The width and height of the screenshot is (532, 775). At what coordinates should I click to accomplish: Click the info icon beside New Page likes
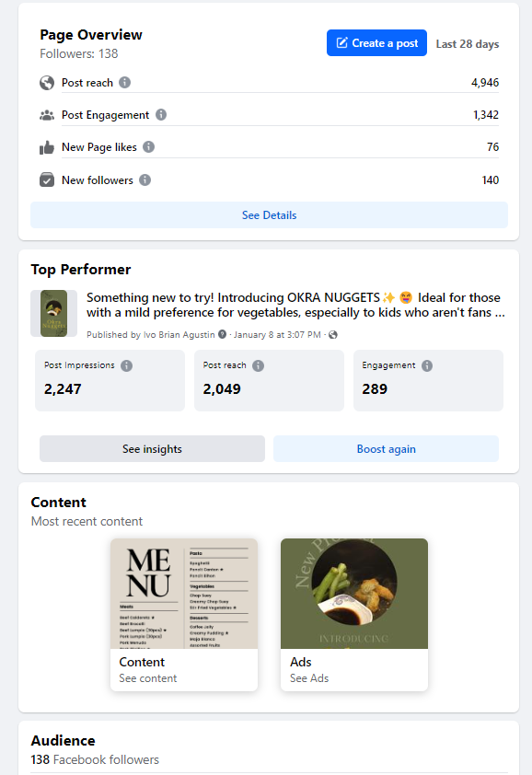point(149,146)
